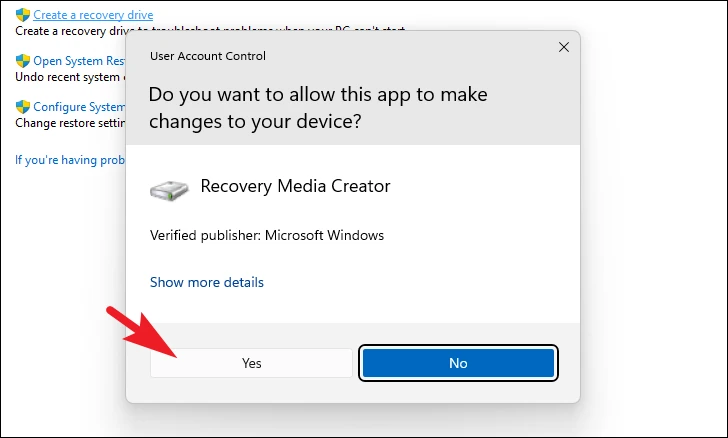Close the User Account Control dialog
The image size is (728, 438).
564,47
